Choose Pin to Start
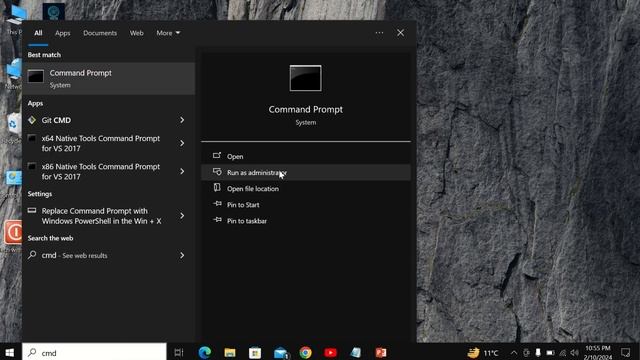Screen dimensions: 640x360 [x=306, y=205]
